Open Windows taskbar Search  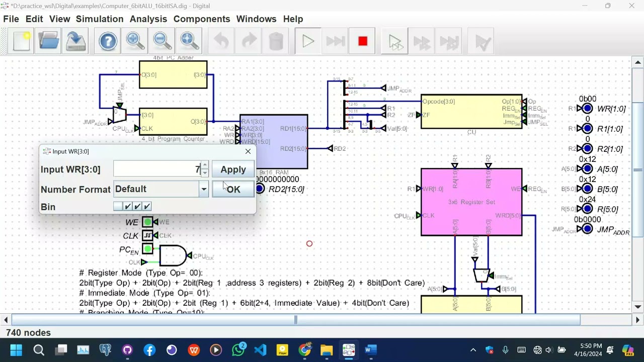tap(39, 350)
